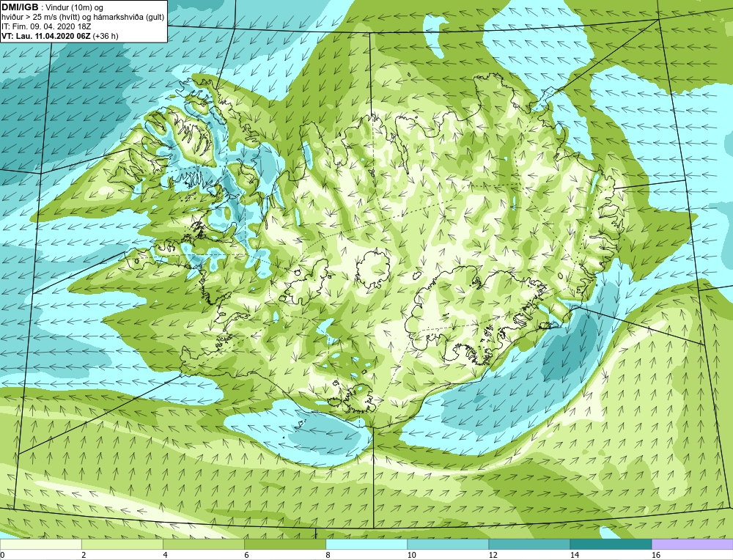Click legend scale label '0'
This screenshot has height=560, width=733.
2,555
